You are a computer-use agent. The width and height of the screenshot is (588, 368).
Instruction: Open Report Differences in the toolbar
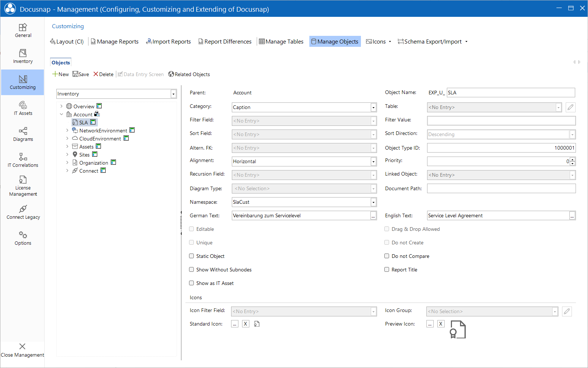[225, 42]
